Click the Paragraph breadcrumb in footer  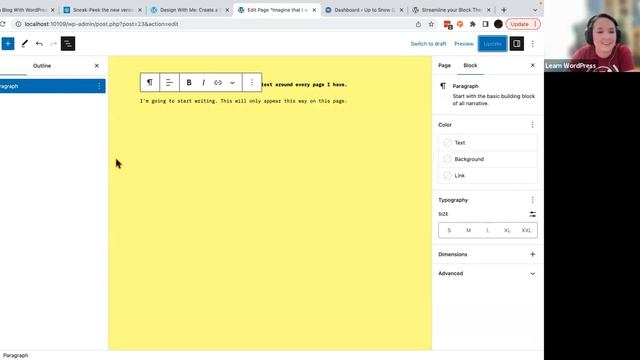pos(16,356)
